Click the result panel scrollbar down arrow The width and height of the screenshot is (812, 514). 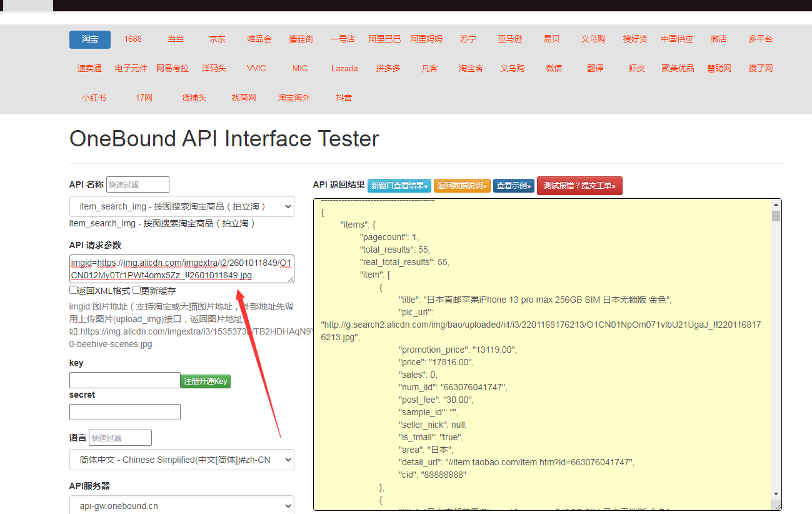(776, 495)
